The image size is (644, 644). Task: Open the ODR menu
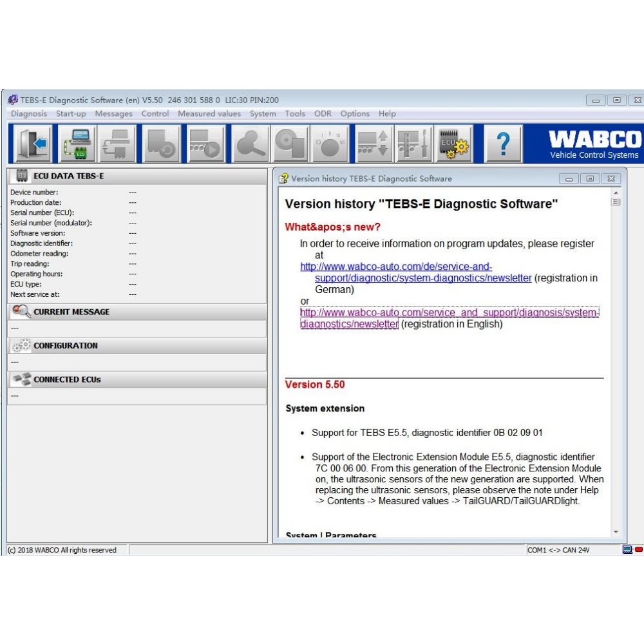(323, 113)
